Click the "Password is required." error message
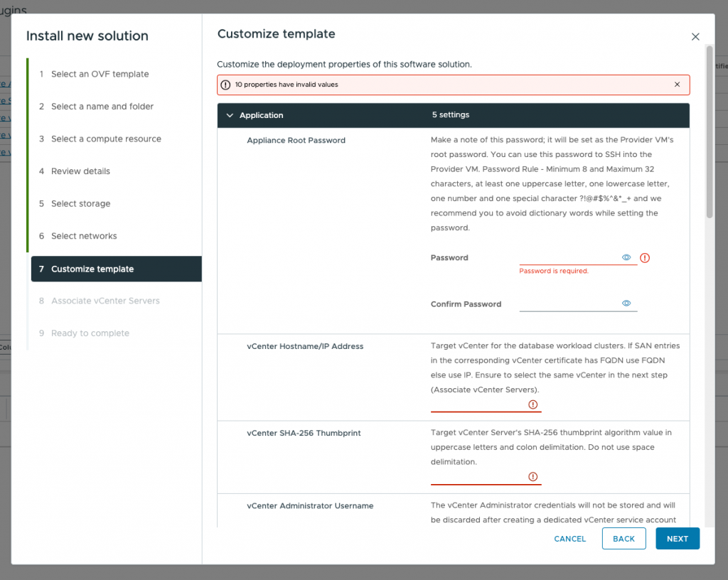 553,271
